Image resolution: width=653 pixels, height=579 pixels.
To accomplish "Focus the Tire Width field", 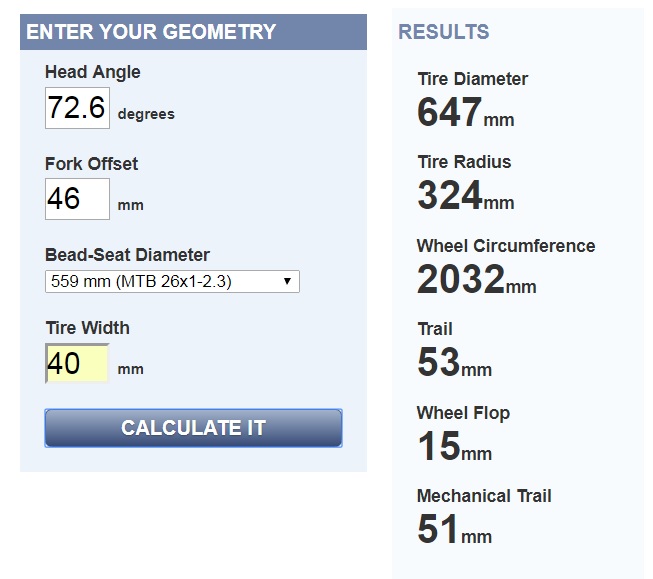I will click(77, 363).
